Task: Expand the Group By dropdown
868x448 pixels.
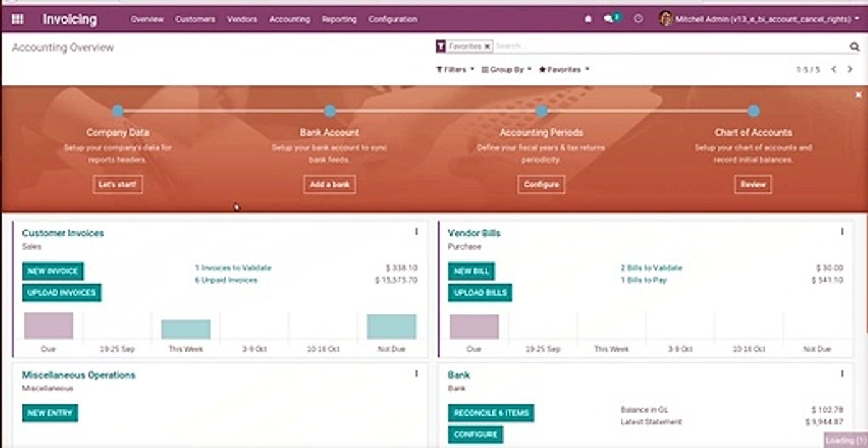Action: [506, 70]
